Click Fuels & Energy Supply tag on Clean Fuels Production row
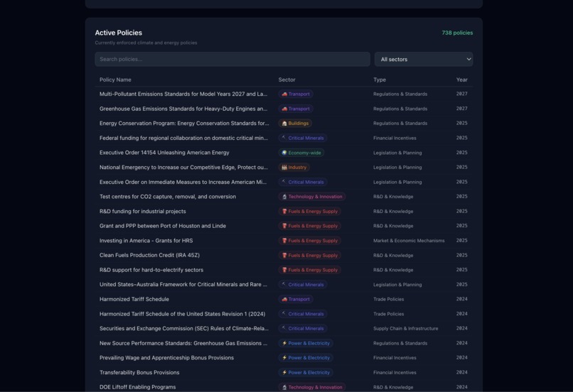Image resolution: width=573 pixels, height=392 pixels. point(309,255)
